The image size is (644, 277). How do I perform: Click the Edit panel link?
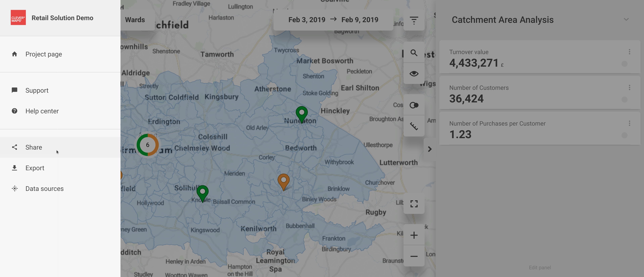[539, 267]
